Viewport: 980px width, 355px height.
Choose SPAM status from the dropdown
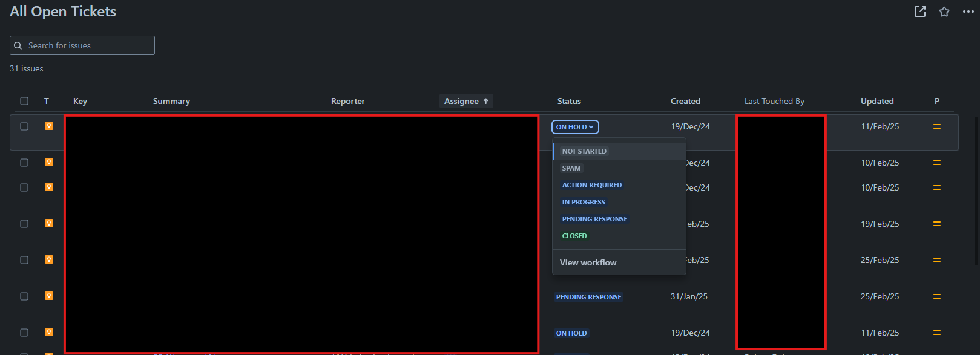[619, 168]
